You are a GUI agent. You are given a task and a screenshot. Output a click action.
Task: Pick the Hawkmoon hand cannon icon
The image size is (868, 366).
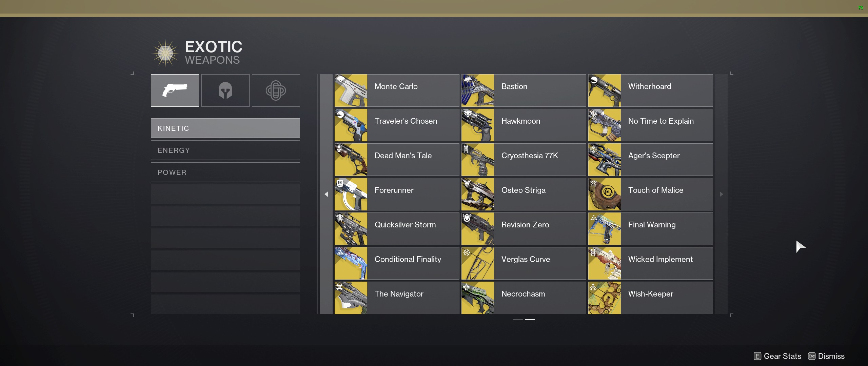[477, 125]
